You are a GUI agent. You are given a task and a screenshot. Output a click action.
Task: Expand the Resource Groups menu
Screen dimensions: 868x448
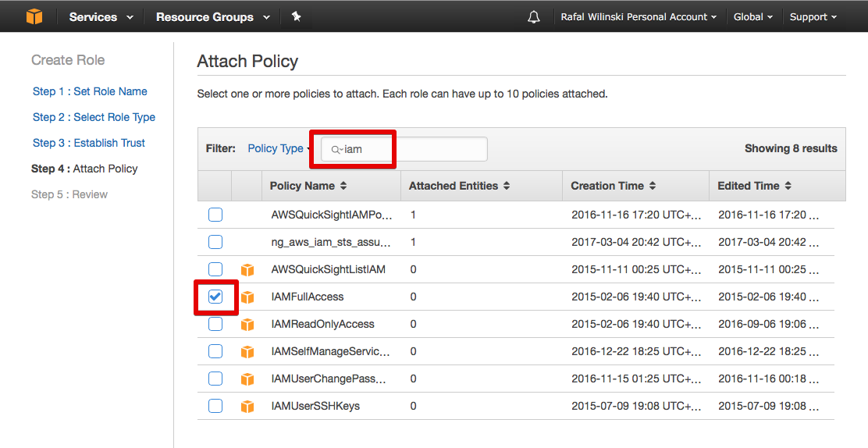(x=212, y=17)
